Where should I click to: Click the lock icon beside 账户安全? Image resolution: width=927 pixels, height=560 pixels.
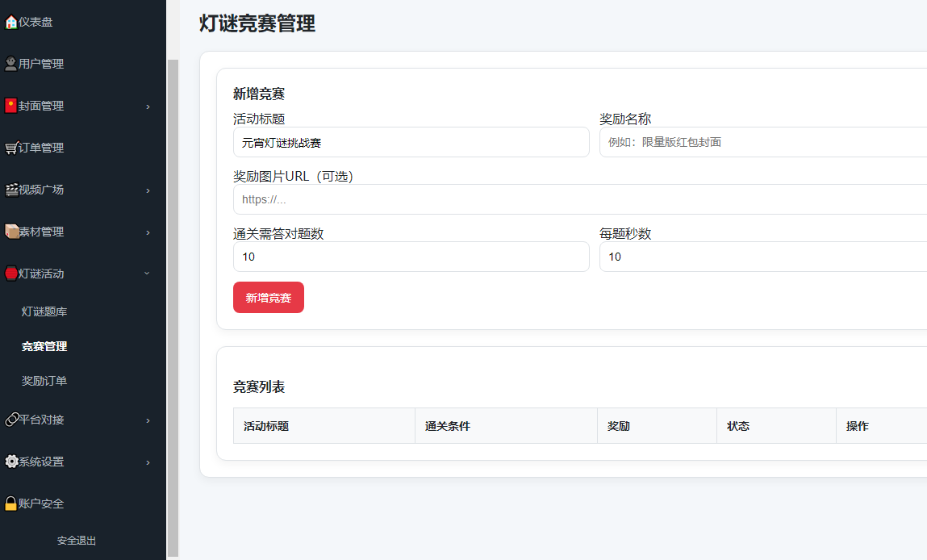[x=11, y=504]
